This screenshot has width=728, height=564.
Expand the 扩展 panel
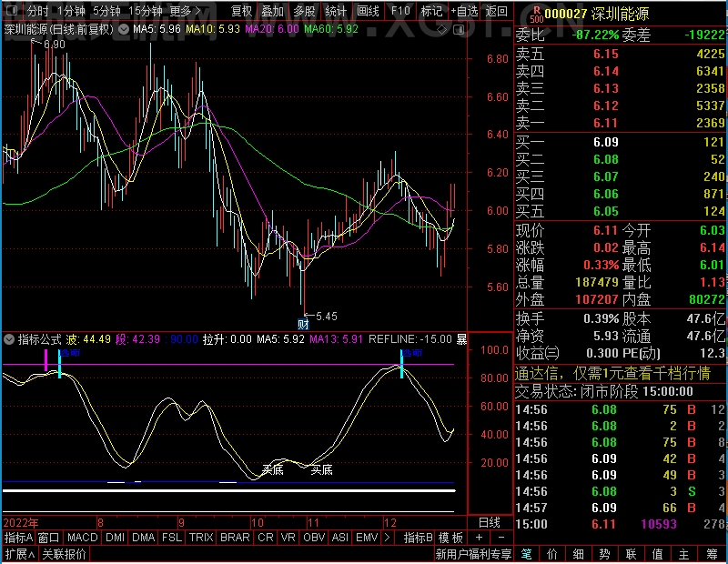coord(19,554)
